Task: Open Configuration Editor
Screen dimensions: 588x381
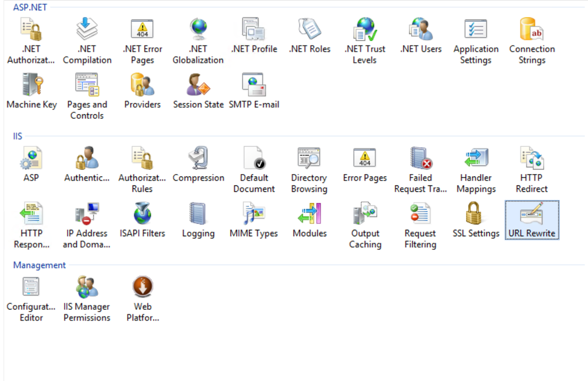Action: pos(31,299)
